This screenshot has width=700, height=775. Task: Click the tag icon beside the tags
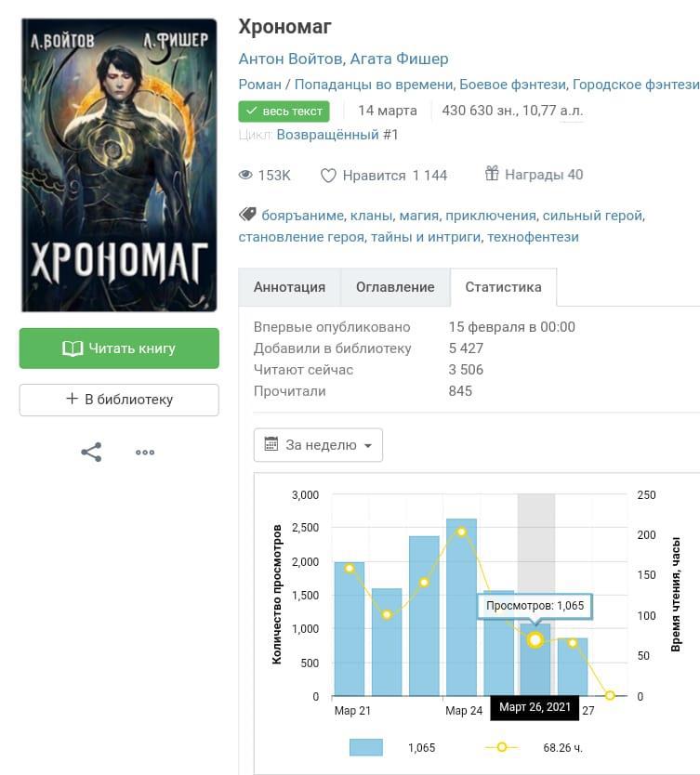(x=247, y=215)
